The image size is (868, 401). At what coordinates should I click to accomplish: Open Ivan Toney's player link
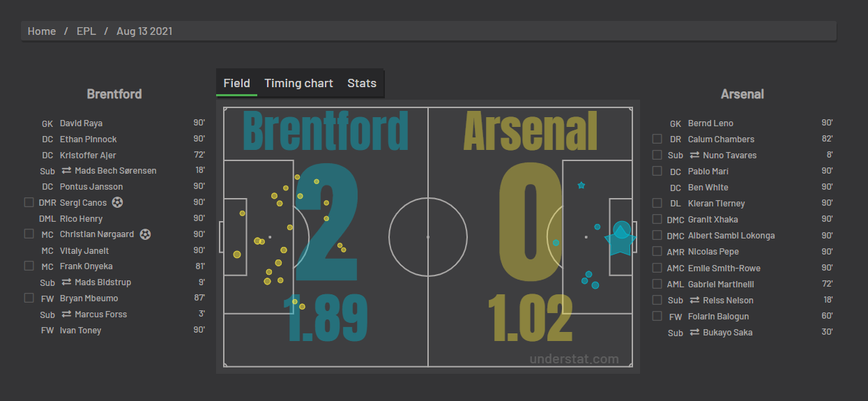[x=80, y=331]
